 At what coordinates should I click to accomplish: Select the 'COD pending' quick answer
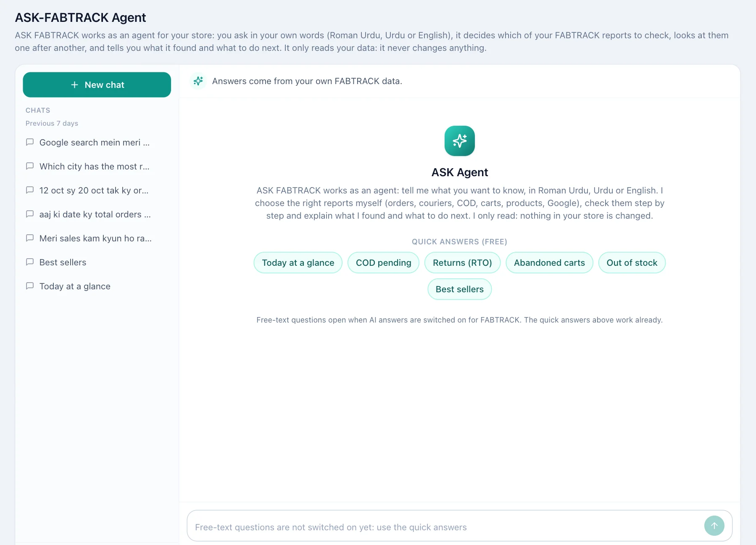(383, 263)
